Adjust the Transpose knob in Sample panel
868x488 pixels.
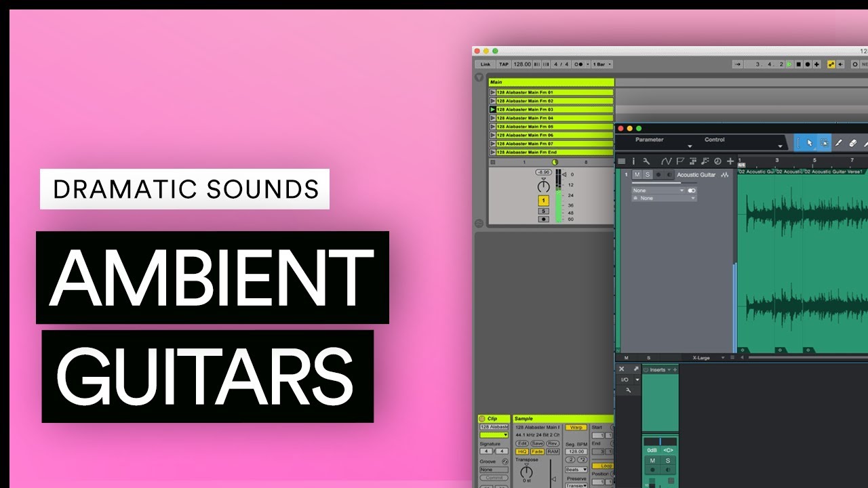pyautogui.click(x=526, y=471)
